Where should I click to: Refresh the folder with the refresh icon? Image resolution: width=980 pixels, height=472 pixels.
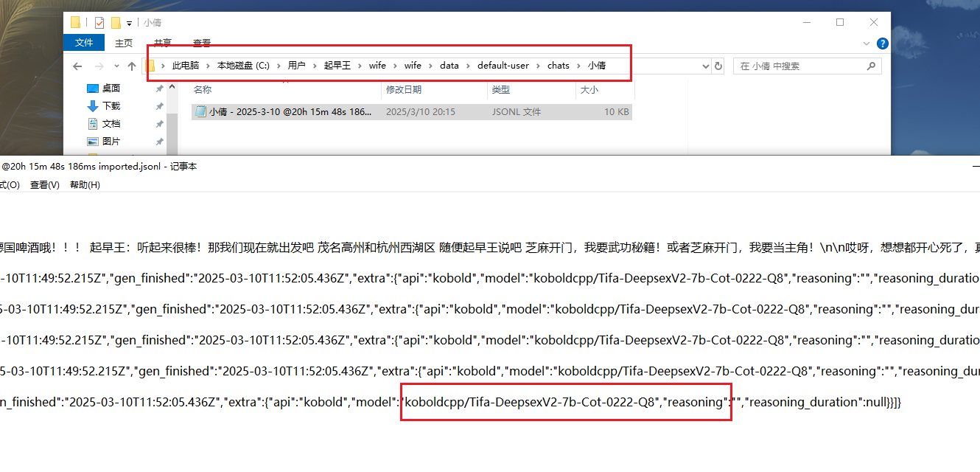click(718, 66)
